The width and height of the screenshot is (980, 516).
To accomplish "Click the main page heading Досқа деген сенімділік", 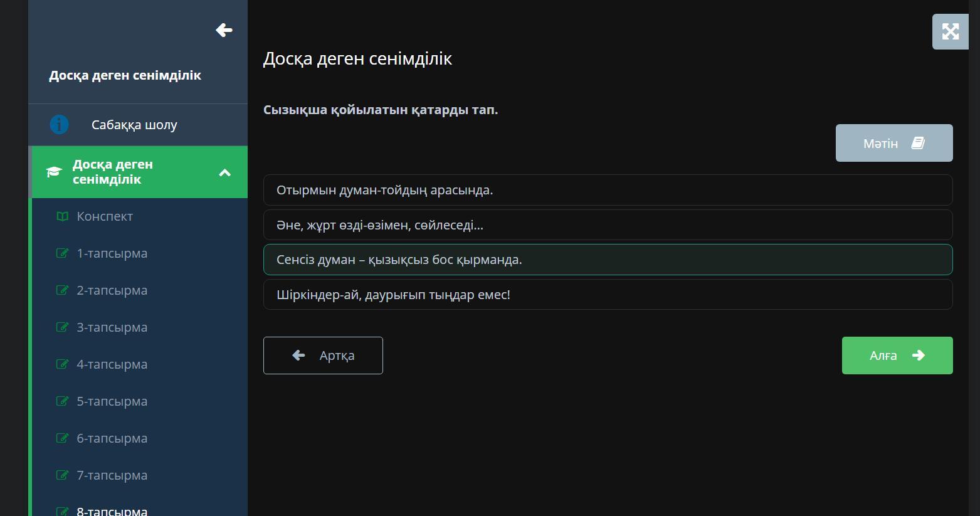I will 357,59.
